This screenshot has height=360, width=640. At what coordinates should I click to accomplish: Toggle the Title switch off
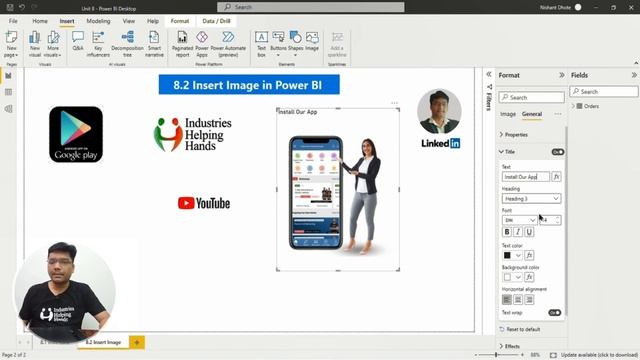[x=558, y=152]
